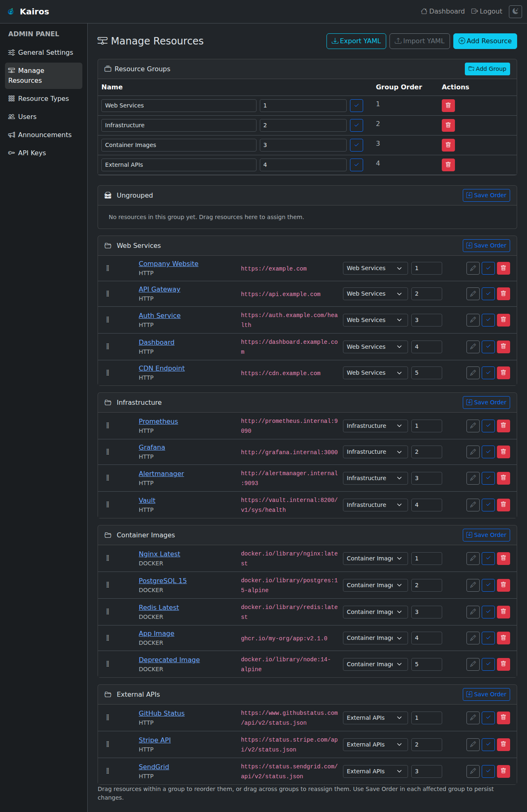
Task: Delete the External APIs group
Action: click(448, 165)
